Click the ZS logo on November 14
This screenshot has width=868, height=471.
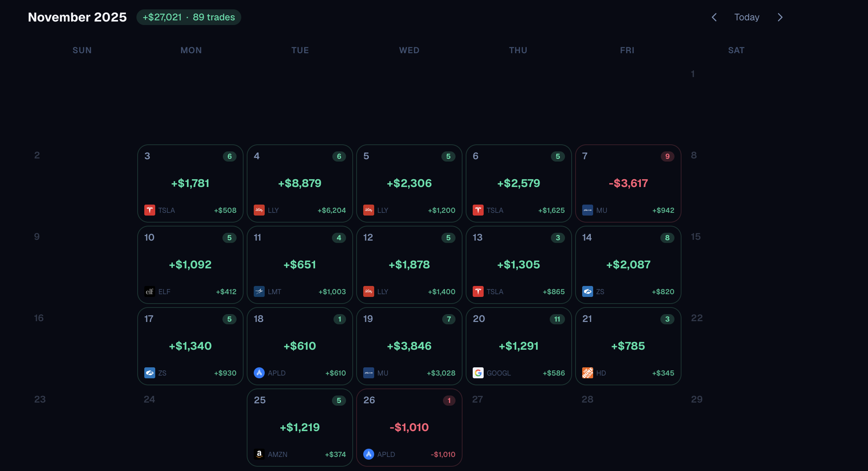pyautogui.click(x=588, y=291)
